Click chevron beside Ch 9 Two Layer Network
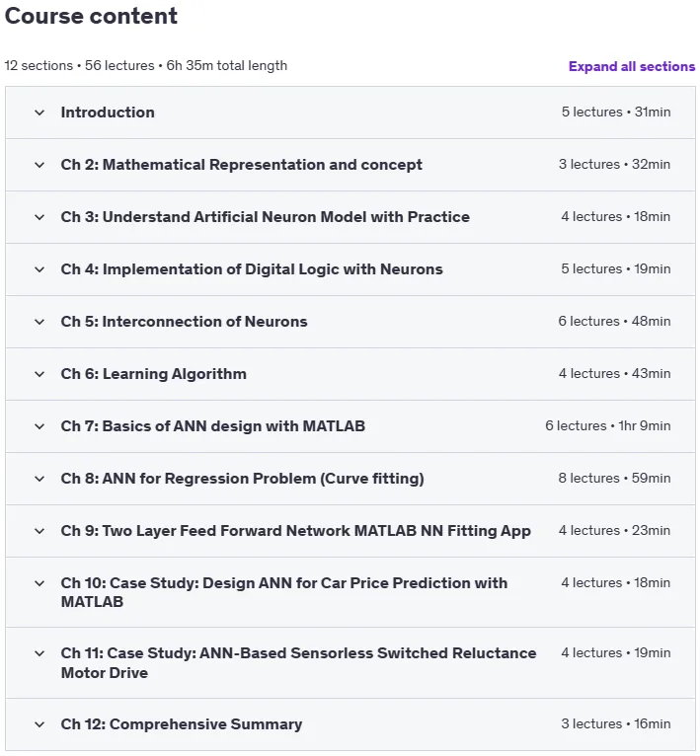Image resolution: width=700 pixels, height=756 pixels. [39, 531]
